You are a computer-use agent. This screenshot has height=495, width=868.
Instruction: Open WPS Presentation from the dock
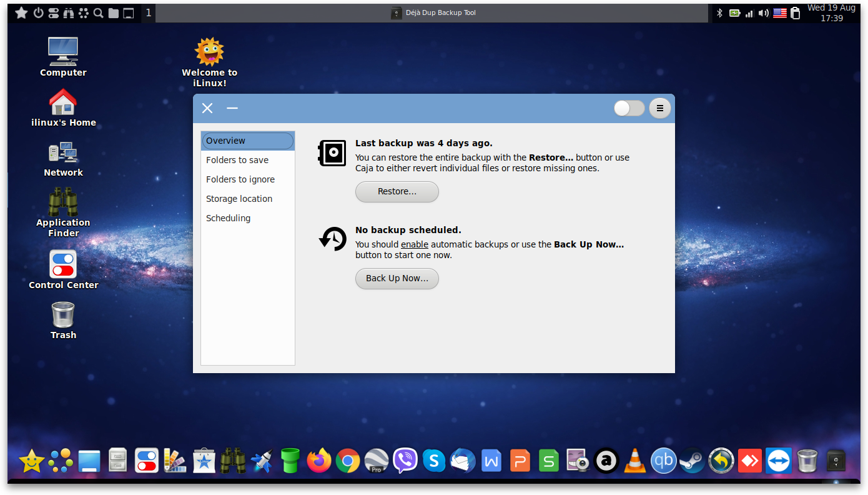520,461
